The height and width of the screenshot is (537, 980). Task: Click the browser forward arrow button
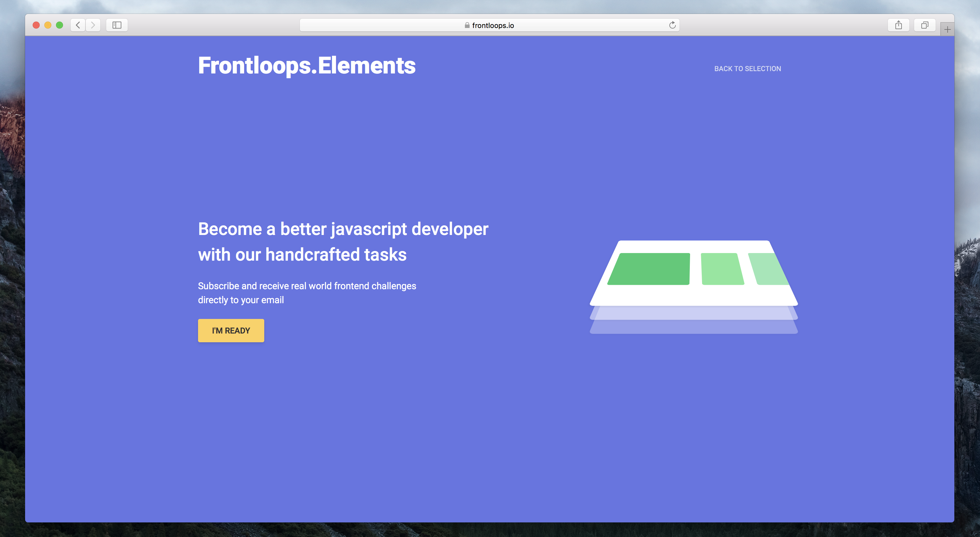(x=93, y=25)
